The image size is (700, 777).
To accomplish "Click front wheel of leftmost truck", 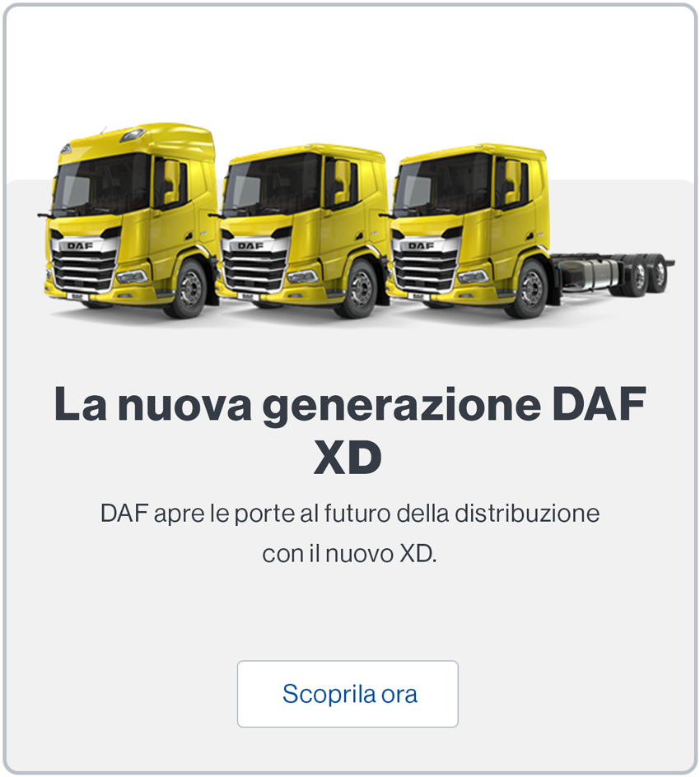I will pyautogui.click(x=189, y=288).
